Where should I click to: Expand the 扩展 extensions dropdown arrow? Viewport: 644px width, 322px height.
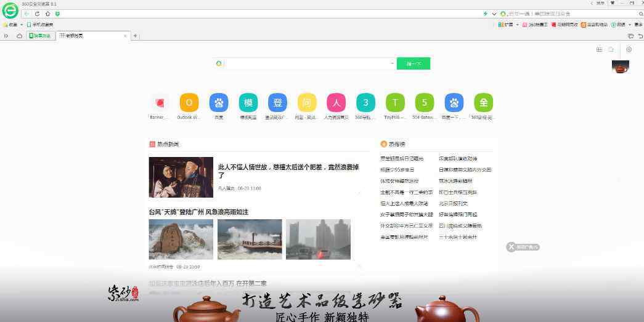pyautogui.click(x=518, y=25)
